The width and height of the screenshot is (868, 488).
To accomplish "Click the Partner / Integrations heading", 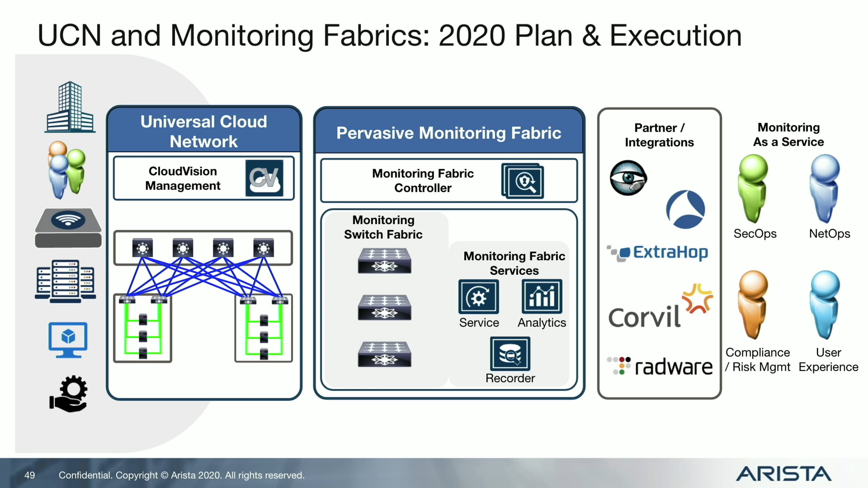I will (659, 135).
